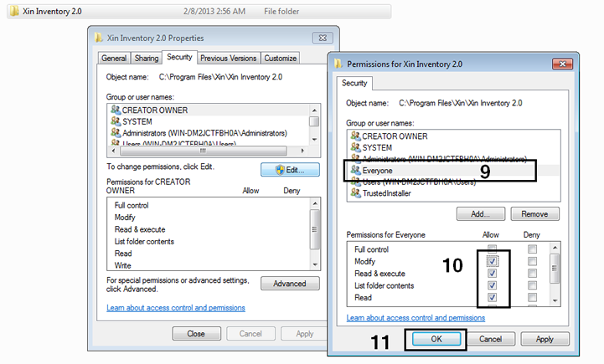This screenshot has height=364, width=604.
Task: Switch to the Customize tab
Action: click(x=280, y=58)
